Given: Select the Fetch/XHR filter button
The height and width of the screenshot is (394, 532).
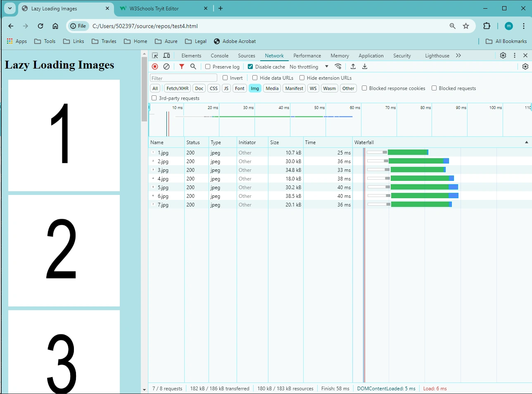Looking at the screenshot, I should tap(178, 88).
